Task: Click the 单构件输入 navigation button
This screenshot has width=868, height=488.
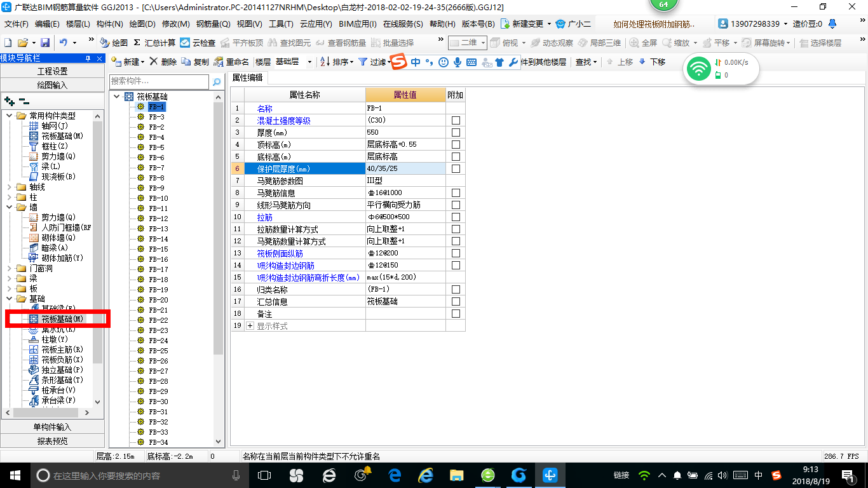Action: 52,427
